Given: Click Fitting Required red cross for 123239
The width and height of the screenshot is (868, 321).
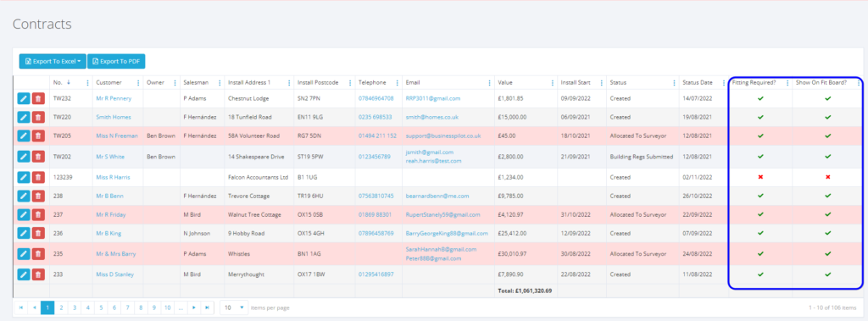Looking at the screenshot, I should click(x=760, y=177).
